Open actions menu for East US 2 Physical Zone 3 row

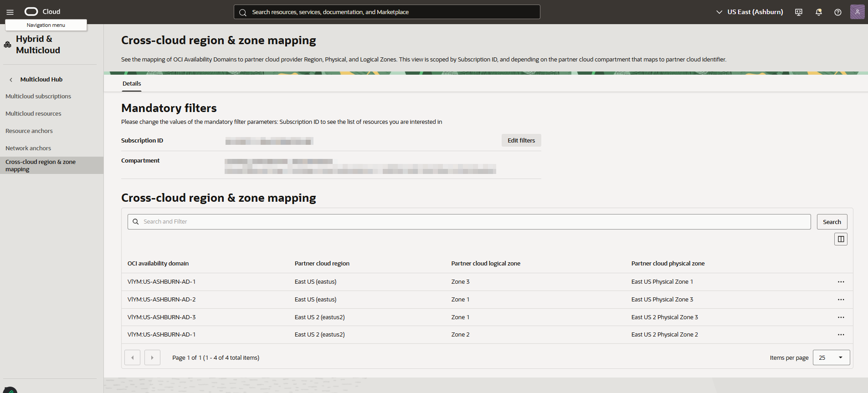841,317
